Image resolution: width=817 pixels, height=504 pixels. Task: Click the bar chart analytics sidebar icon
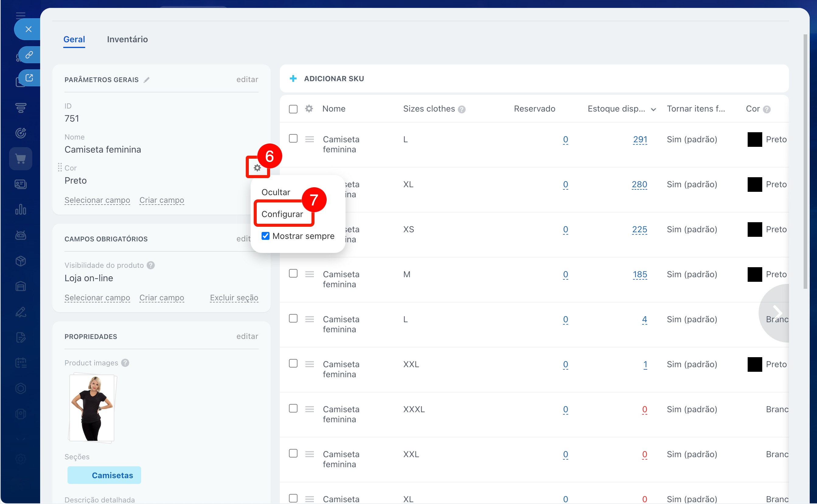pos(21,210)
